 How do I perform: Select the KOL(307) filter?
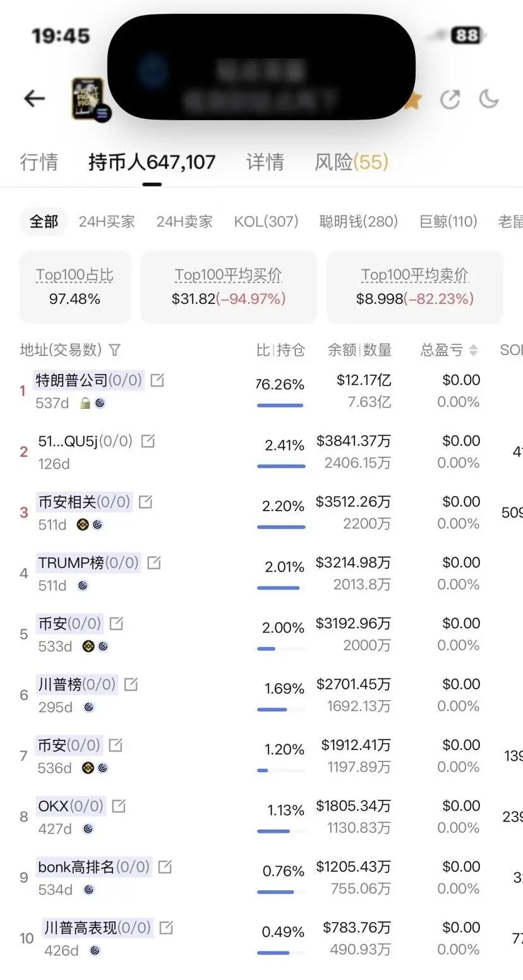pos(266,222)
